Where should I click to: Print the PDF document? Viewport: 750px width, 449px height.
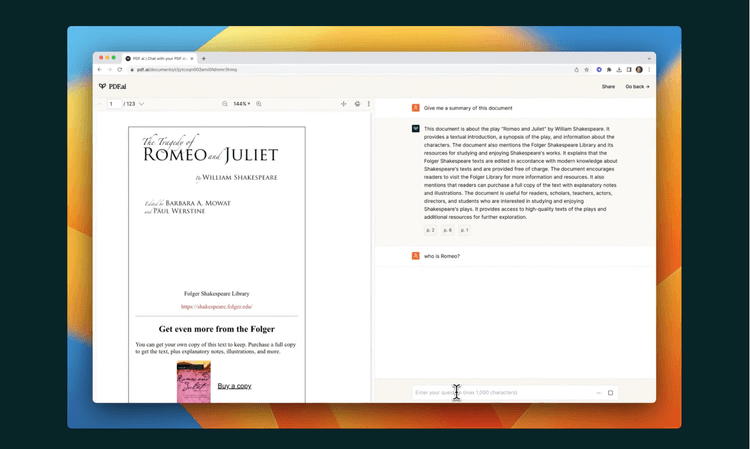click(x=357, y=104)
